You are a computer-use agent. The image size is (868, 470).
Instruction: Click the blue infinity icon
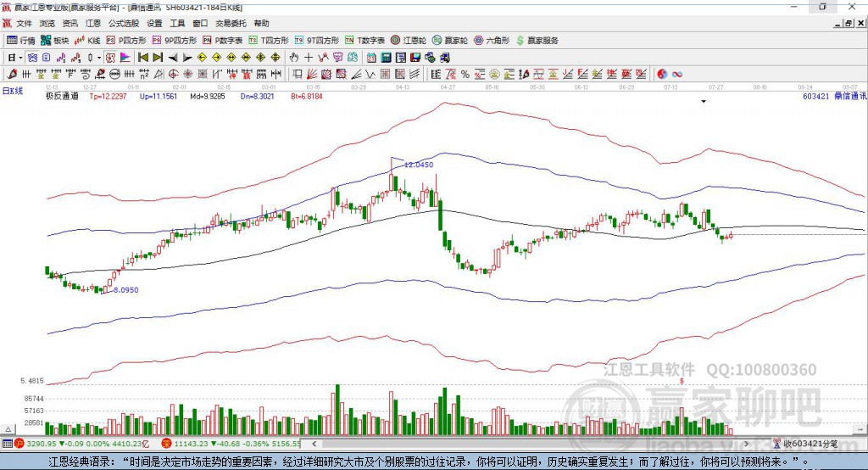point(677,74)
